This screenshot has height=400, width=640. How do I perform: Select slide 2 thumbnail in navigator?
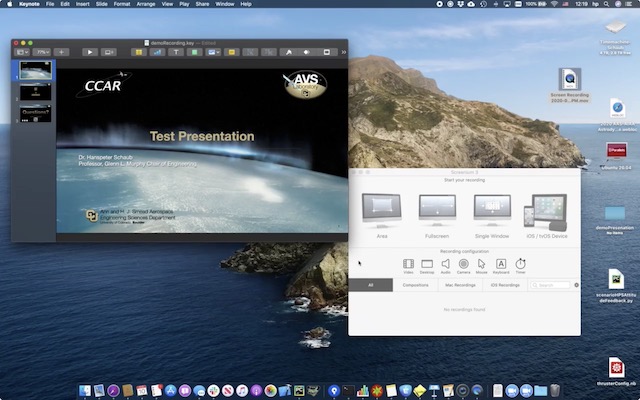pos(36,92)
